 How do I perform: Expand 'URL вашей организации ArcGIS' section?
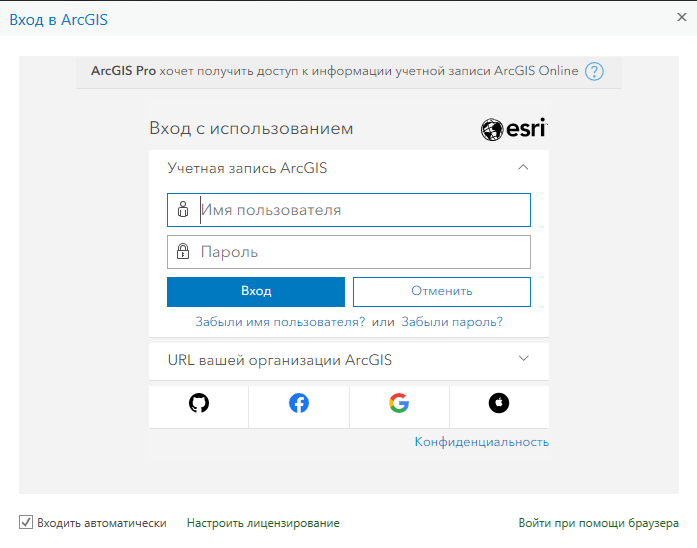click(x=524, y=358)
